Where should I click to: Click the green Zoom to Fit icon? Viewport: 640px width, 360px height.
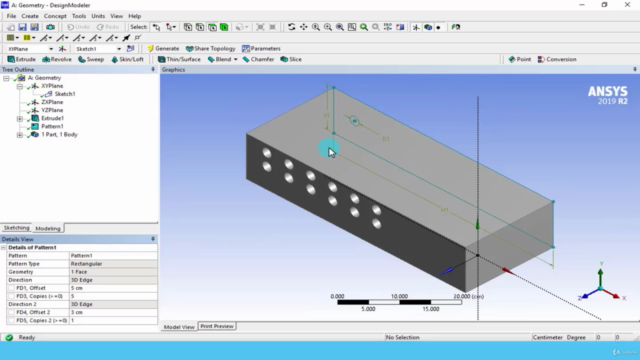[364, 27]
